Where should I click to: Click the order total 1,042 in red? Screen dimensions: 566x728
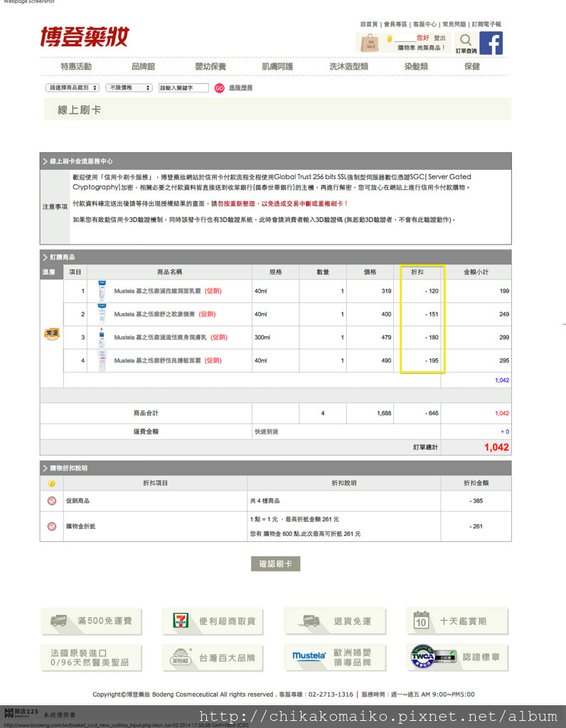(x=496, y=448)
